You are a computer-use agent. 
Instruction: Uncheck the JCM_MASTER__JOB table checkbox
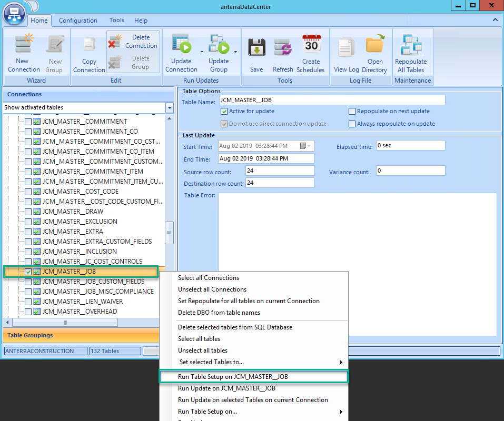point(28,272)
